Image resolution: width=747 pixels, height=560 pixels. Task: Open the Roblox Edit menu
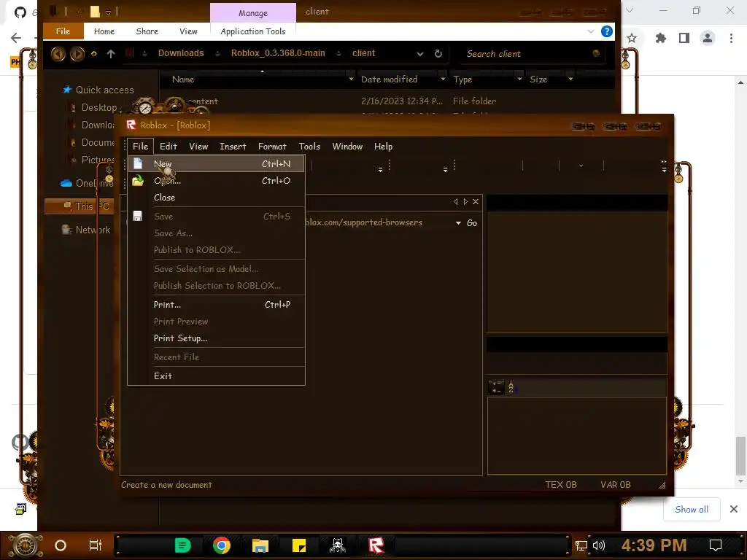(169, 146)
